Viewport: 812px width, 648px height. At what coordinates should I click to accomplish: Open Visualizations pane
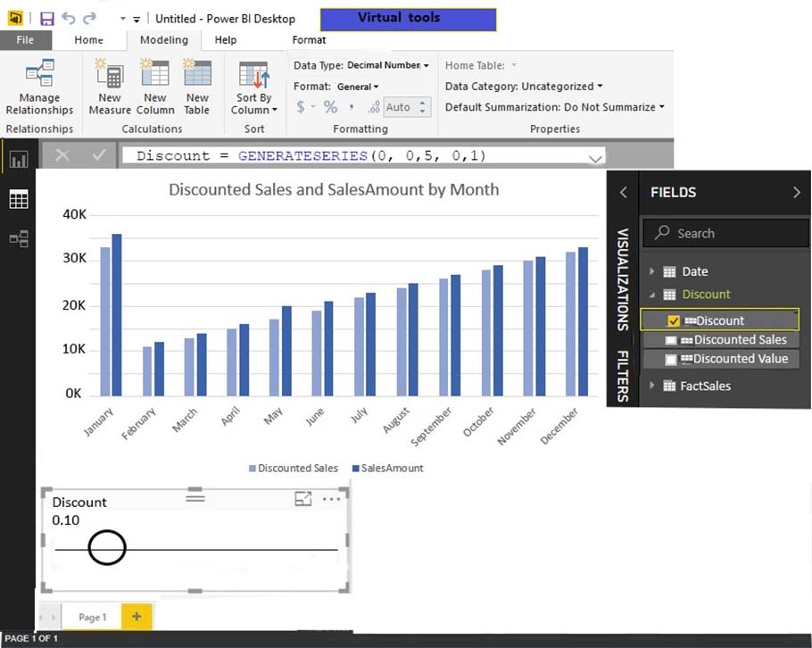click(623, 279)
